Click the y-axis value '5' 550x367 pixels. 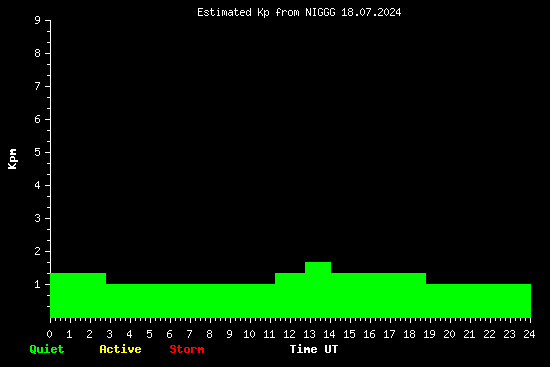pos(38,152)
